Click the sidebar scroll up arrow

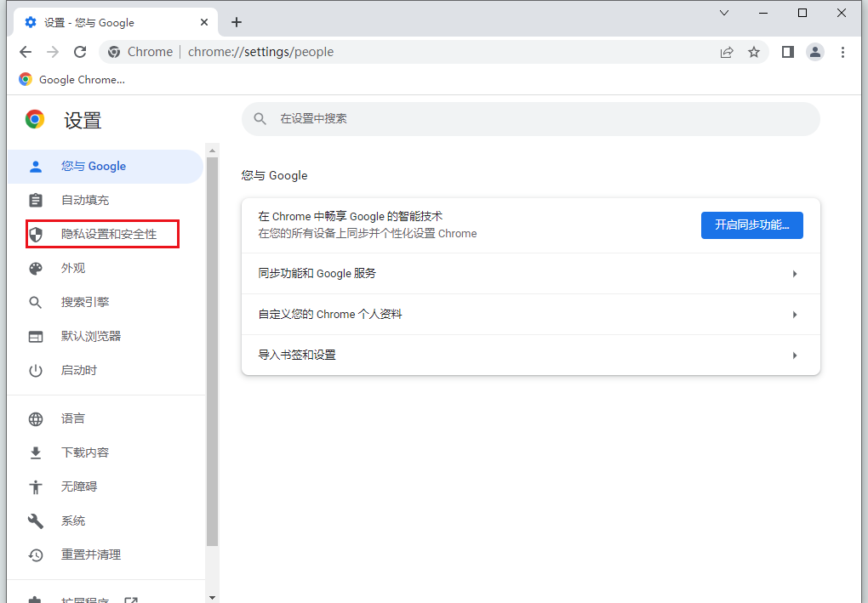click(212, 151)
